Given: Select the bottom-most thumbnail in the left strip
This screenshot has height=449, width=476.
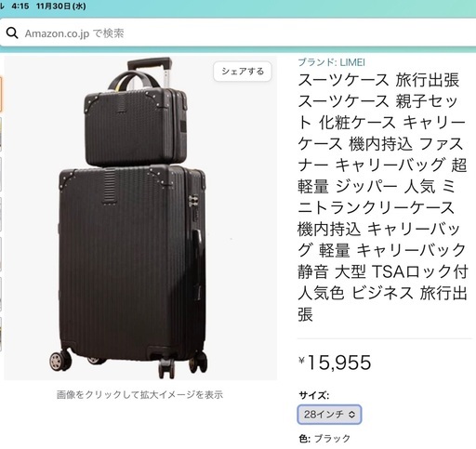Looking at the screenshot, I should [1, 335].
